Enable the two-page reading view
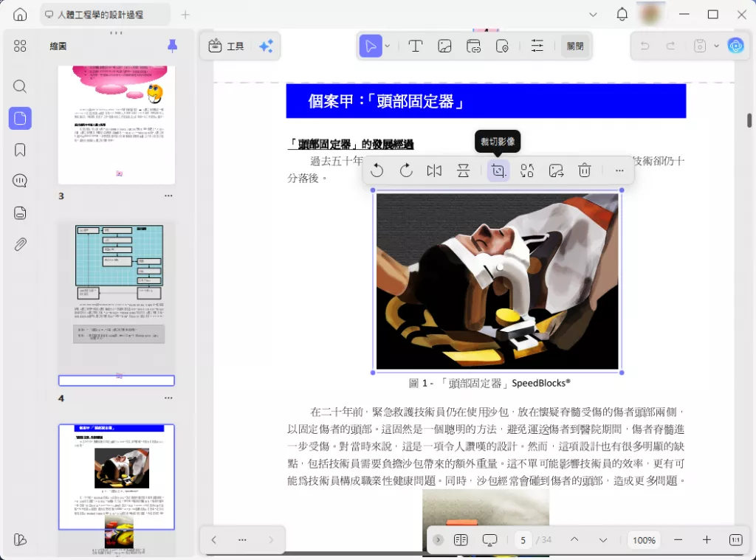This screenshot has width=756, height=560. point(460,539)
